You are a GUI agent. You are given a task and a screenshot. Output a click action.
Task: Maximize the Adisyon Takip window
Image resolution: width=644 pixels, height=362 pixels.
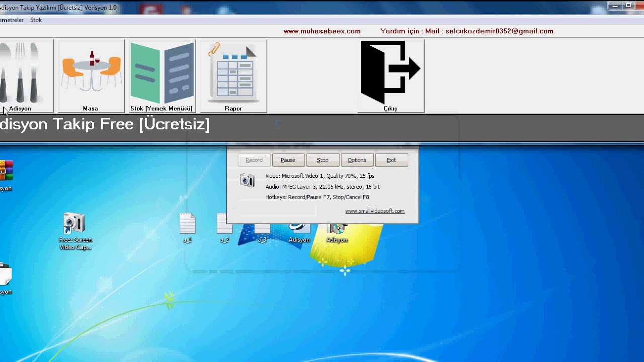pyautogui.click(x=628, y=5)
